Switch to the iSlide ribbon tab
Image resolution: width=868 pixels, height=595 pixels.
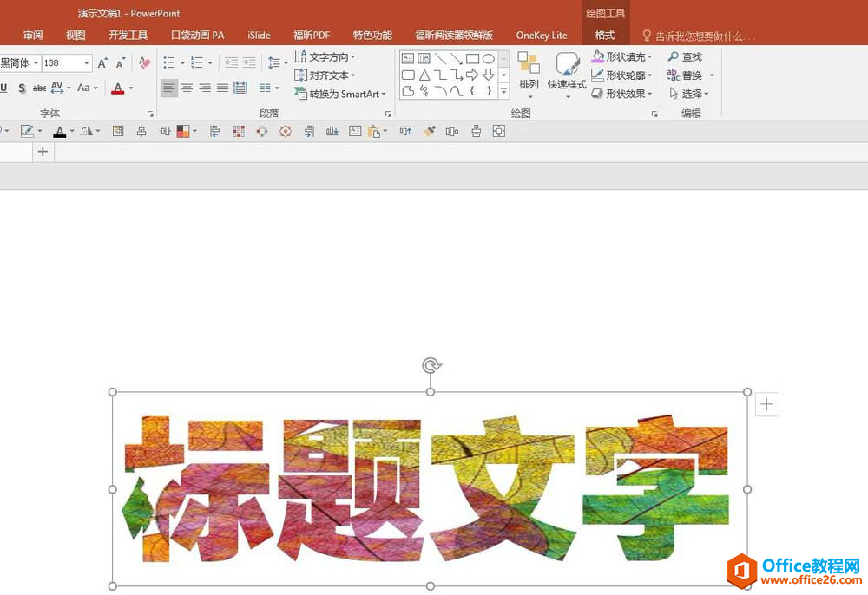pyautogui.click(x=259, y=36)
